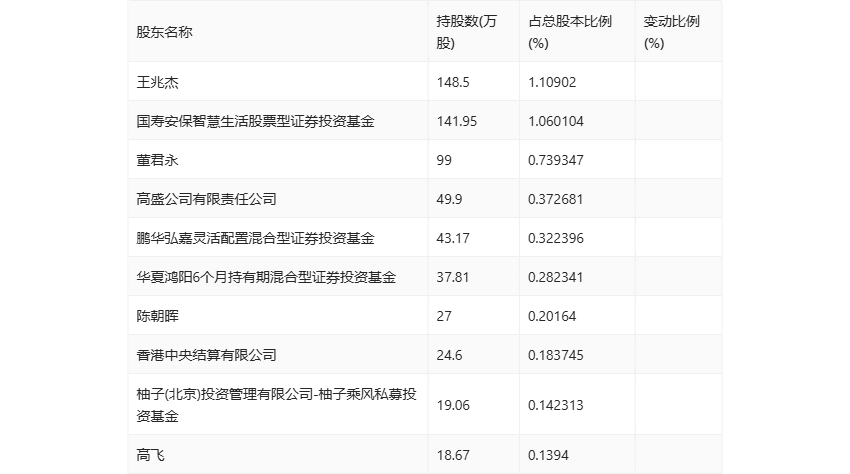Select the 141.95 holdings value
The image size is (850, 474).
[456, 121]
